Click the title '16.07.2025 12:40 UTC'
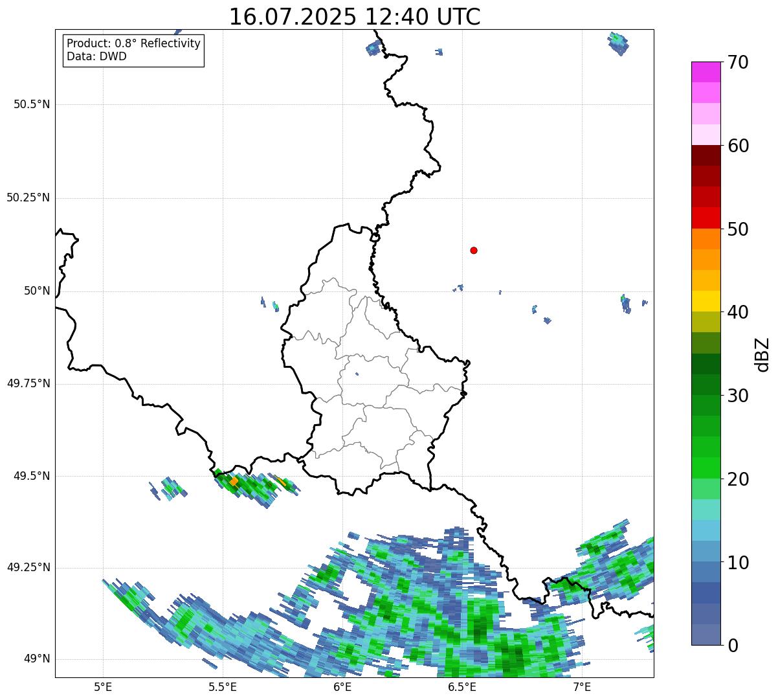778x700 pixels. point(355,16)
